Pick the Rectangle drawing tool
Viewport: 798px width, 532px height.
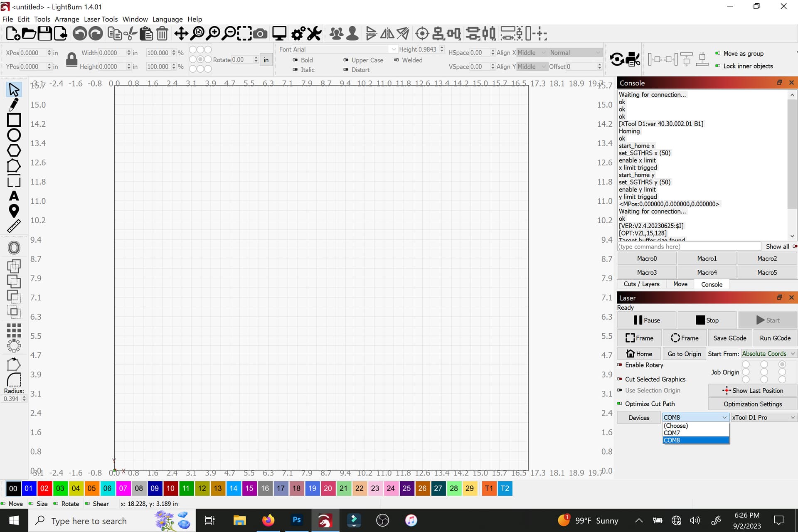tap(14, 120)
